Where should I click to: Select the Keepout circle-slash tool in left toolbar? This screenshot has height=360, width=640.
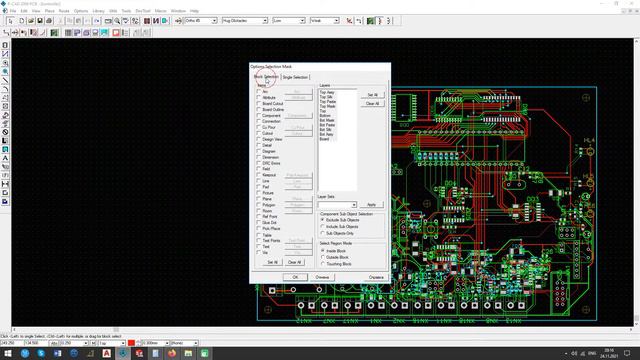(x=5, y=132)
